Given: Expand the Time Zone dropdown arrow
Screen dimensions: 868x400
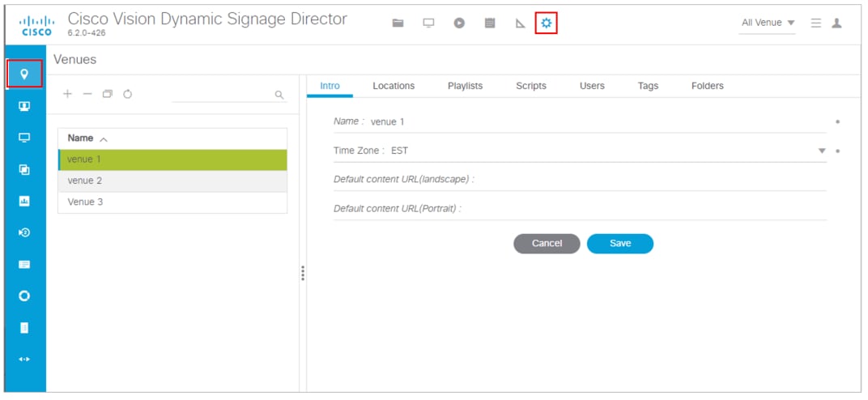Looking at the screenshot, I should pyautogui.click(x=822, y=151).
